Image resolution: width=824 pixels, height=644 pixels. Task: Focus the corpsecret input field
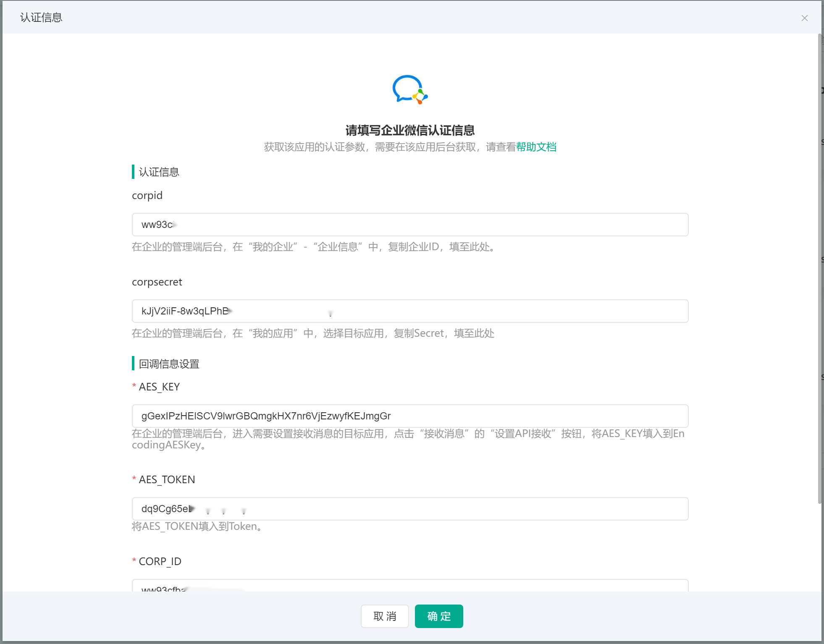pos(410,311)
